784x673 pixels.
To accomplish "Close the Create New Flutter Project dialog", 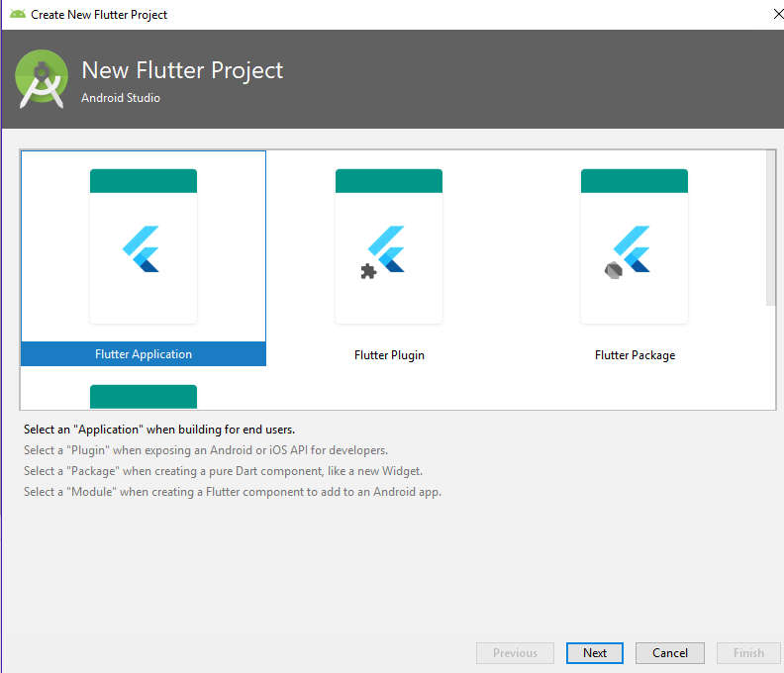I will click(x=777, y=15).
